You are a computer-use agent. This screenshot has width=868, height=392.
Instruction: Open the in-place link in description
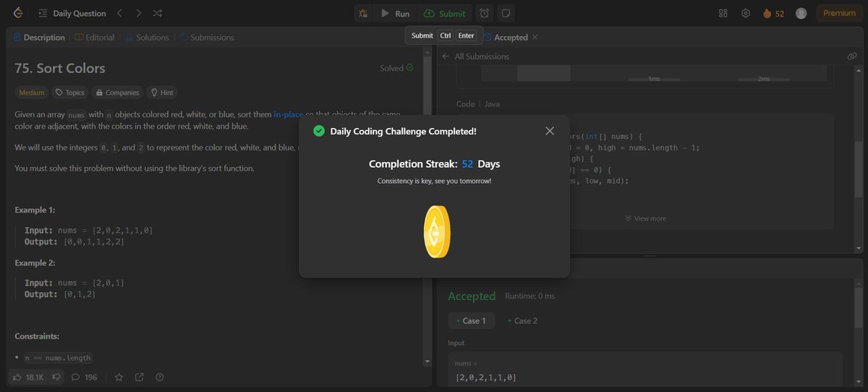click(288, 115)
